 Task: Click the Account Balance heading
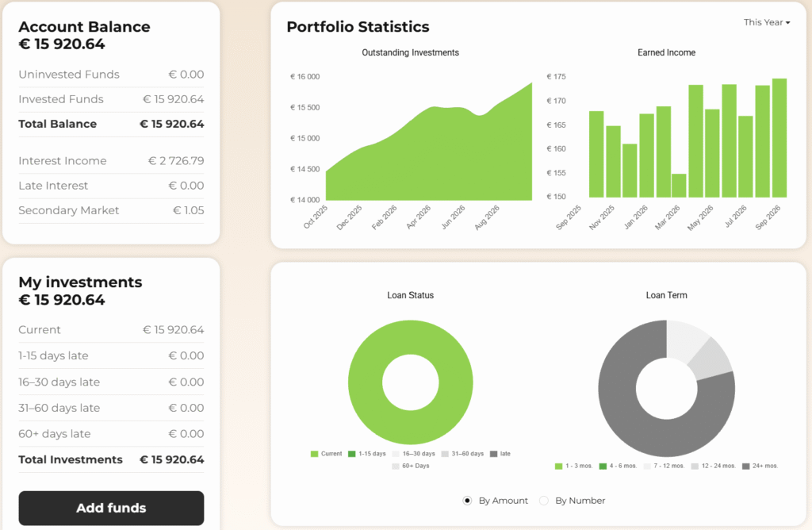(x=84, y=27)
